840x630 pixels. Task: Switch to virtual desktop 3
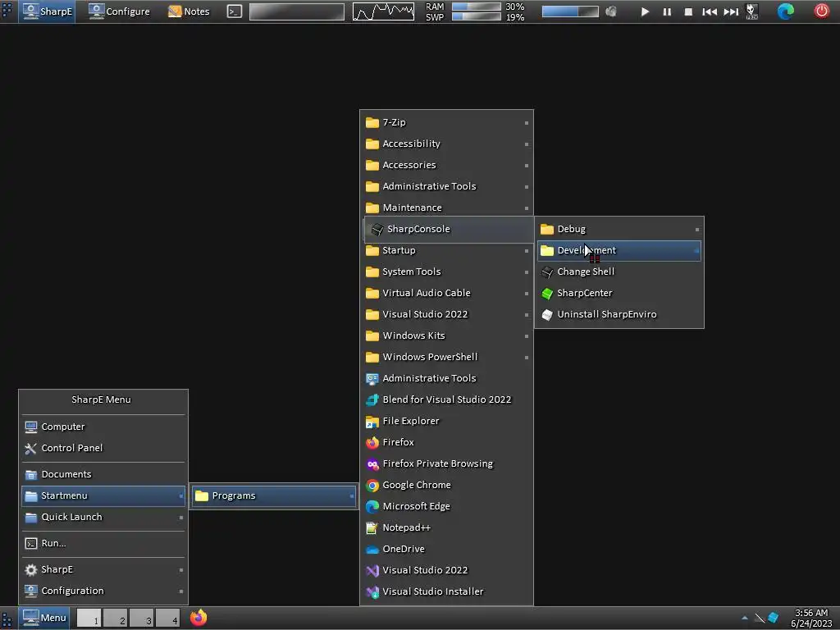pos(141,619)
